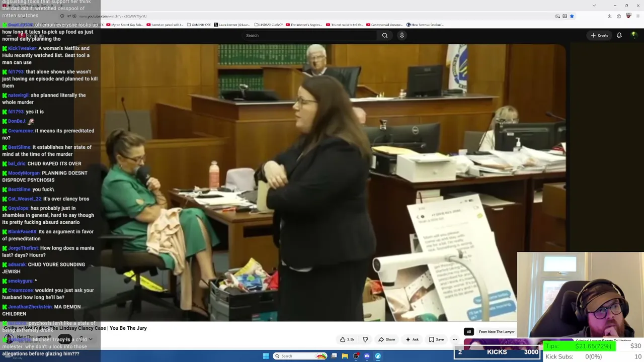Click the Ask button below video

(x=412, y=339)
